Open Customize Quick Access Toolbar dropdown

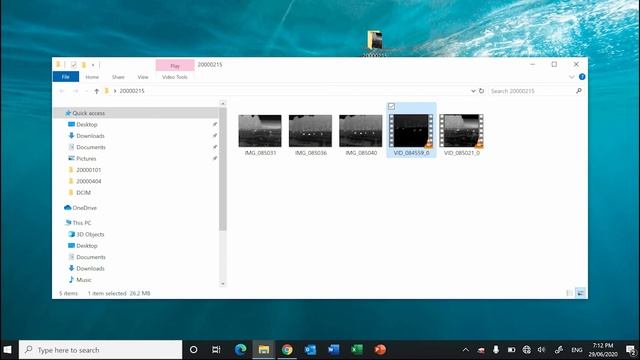pyautogui.click(x=93, y=64)
